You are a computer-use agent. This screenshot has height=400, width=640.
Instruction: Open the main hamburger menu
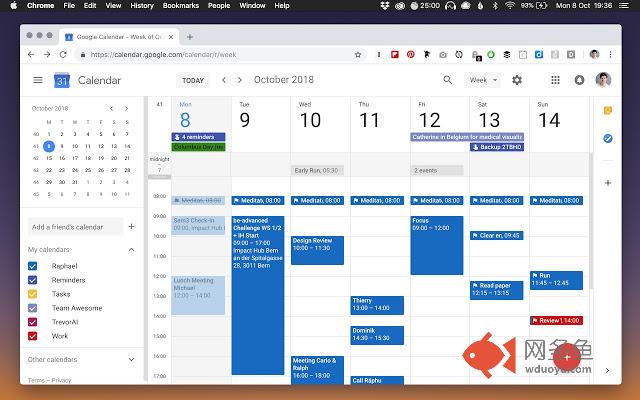38,80
